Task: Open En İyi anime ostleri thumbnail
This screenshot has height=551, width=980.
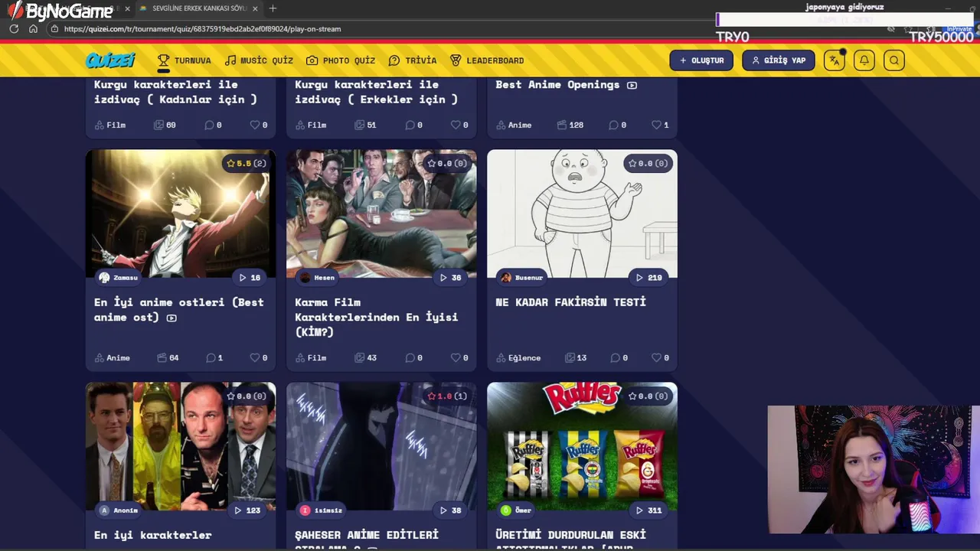Action: (x=181, y=214)
